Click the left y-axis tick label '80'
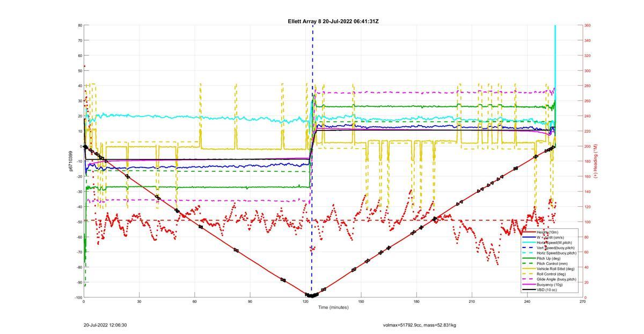644x334 pixels. point(79,25)
